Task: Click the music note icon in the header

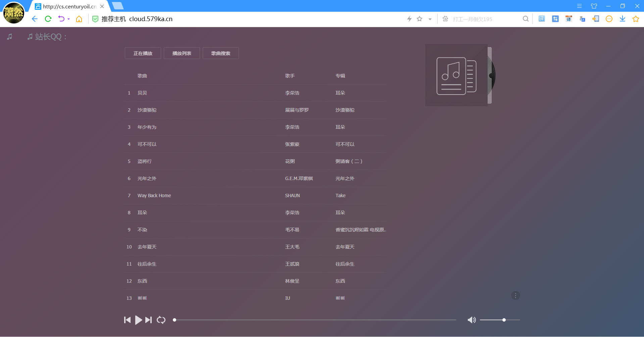Action: tap(9, 36)
